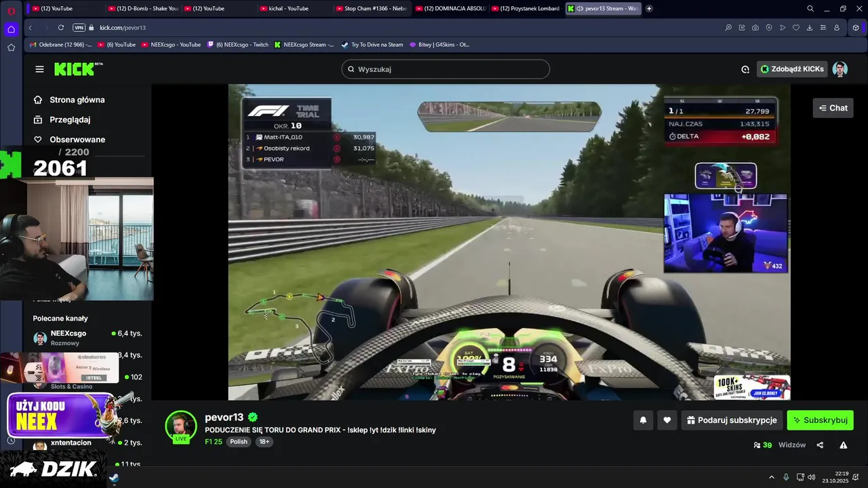The image size is (868, 488).
Task: Reload the kick.com page
Action: [61, 28]
